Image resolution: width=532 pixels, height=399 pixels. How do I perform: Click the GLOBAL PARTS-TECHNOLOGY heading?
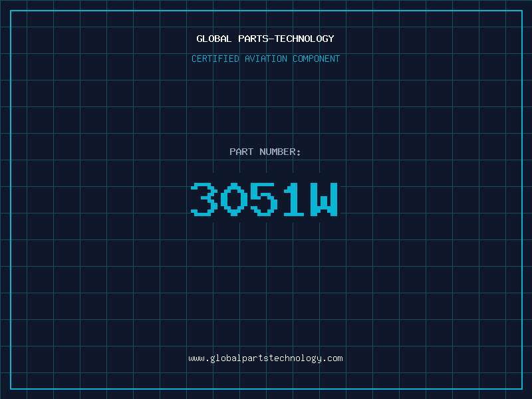pyautogui.click(x=265, y=39)
